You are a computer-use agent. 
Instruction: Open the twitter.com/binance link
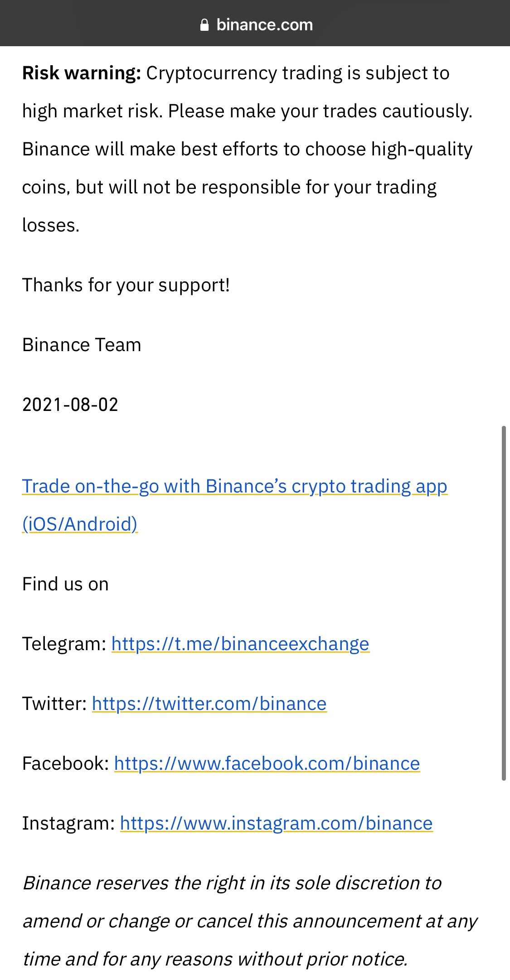point(209,704)
